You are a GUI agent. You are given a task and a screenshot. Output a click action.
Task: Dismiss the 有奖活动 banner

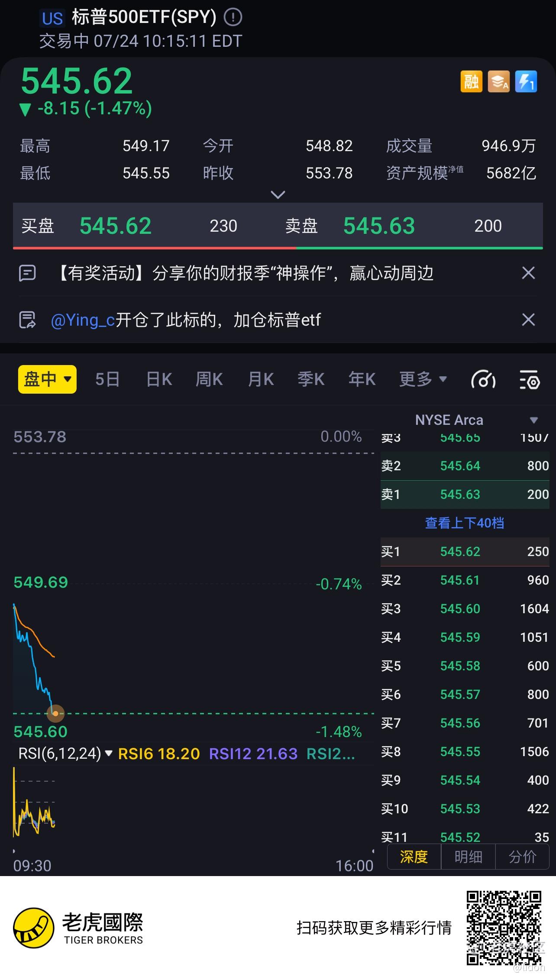tap(528, 273)
